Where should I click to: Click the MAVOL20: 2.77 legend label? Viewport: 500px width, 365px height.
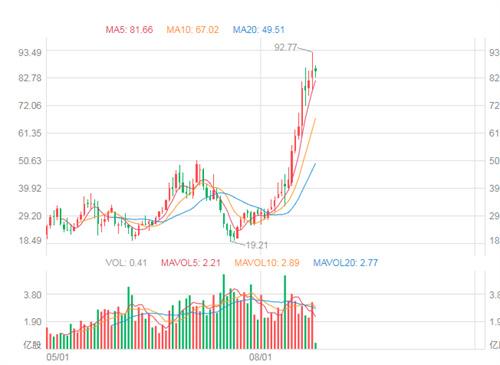(345, 263)
